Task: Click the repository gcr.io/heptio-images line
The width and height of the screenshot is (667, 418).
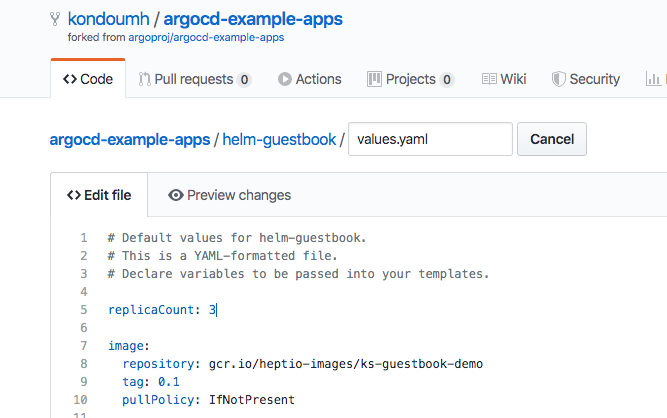Action: (x=302, y=364)
